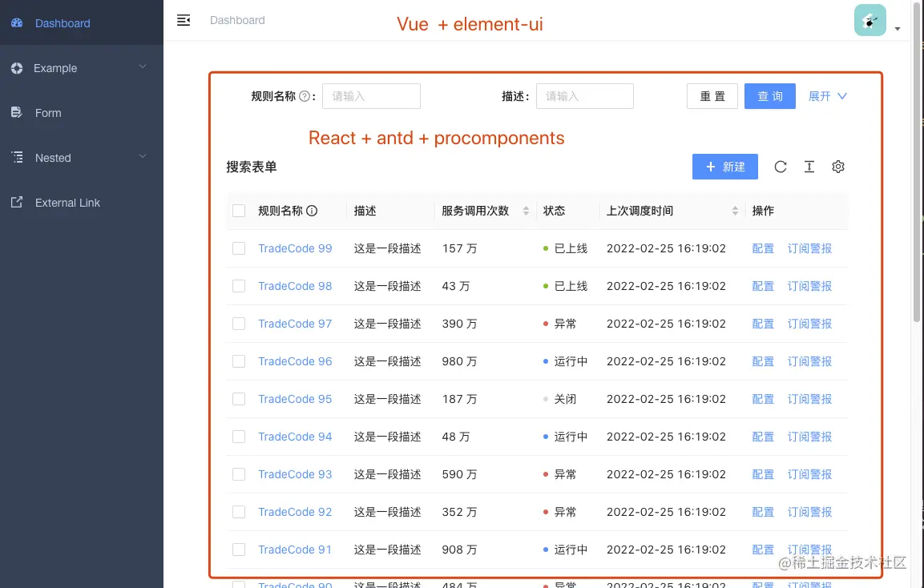Click the info icon in the 规则名称 column header

click(x=312, y=211)
